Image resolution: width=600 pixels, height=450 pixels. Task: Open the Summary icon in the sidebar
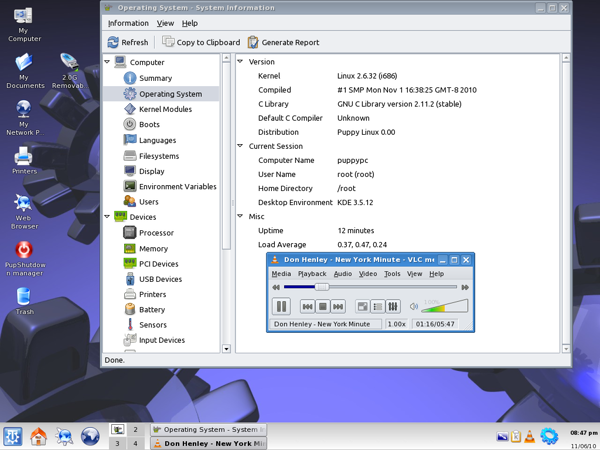tap(130, 78)
